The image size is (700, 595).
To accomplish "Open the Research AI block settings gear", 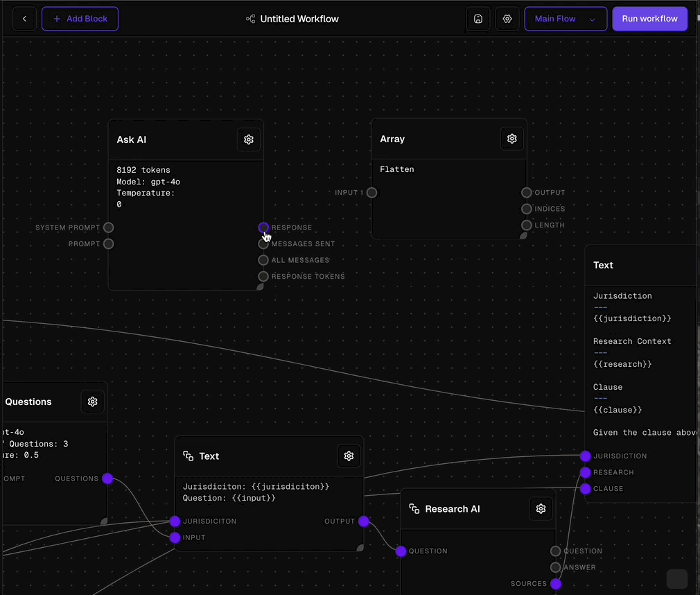I will point(541,508).
